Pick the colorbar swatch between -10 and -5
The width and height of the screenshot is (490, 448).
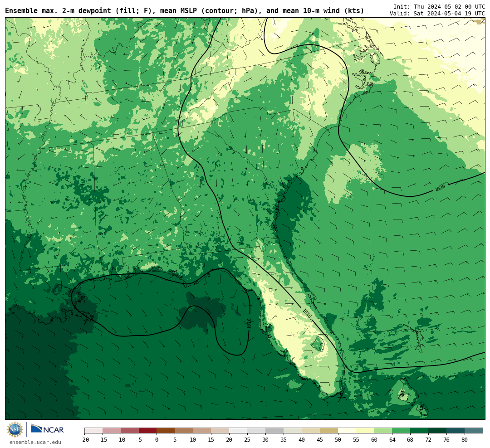click(x=130, y=431)
